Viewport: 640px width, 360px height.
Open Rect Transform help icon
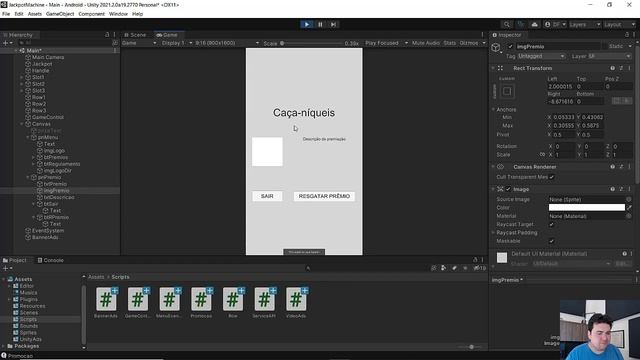point(612,68)
